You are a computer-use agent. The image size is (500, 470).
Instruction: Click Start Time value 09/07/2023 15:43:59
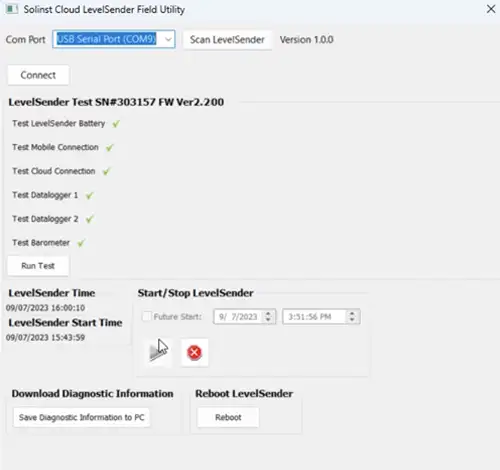pos(45,337)
